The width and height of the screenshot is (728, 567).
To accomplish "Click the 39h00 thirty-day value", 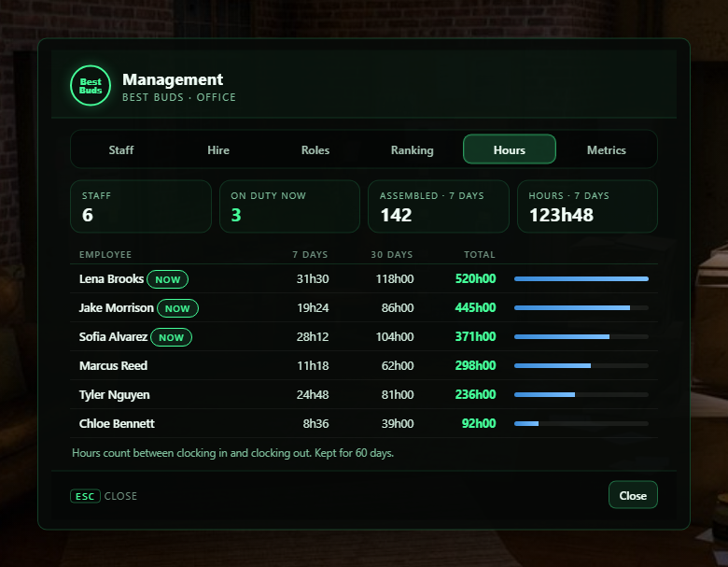I will coord(398,423).
